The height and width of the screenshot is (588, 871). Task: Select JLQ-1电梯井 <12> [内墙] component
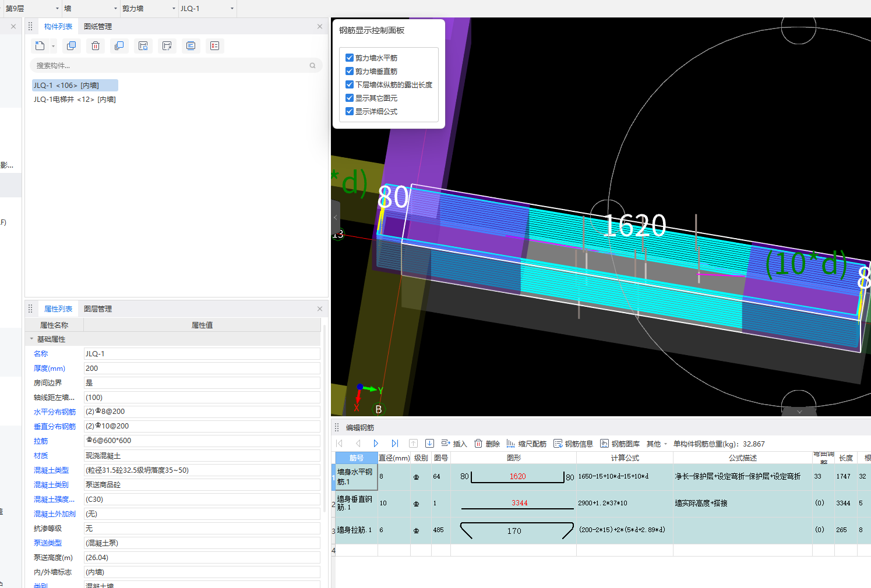pos(75,100)
